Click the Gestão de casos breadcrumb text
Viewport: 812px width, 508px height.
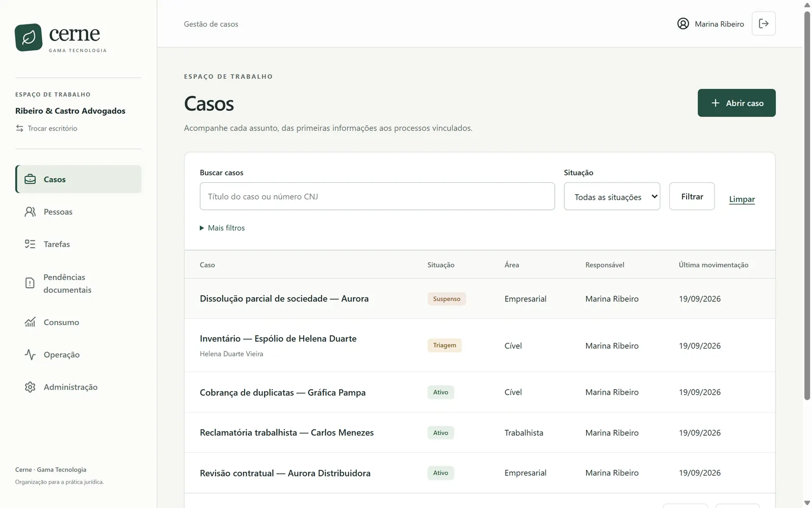(211, 24)
